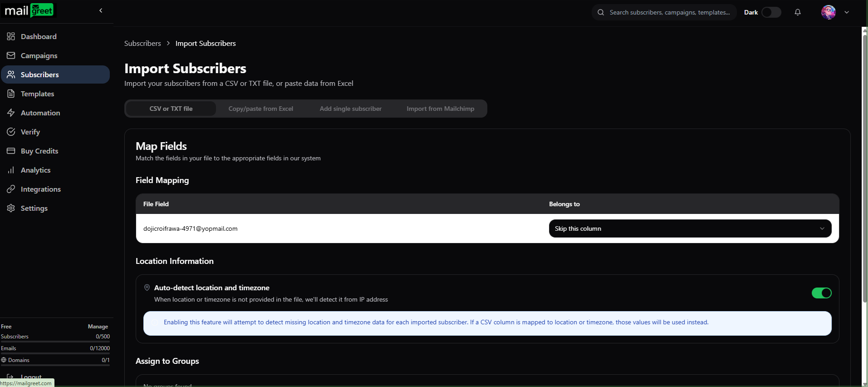Click the Import Subscribers breadcrumb text

tap(206, 43)
